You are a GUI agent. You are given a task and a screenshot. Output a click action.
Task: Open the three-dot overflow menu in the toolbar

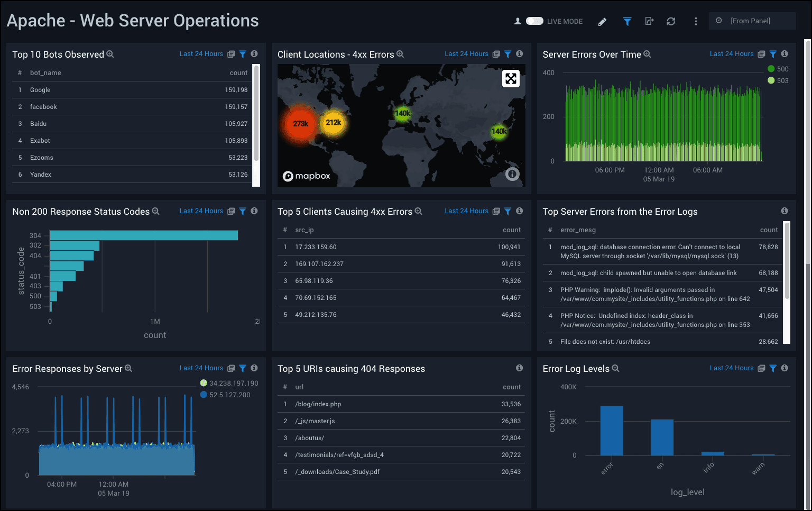[696, 21]
